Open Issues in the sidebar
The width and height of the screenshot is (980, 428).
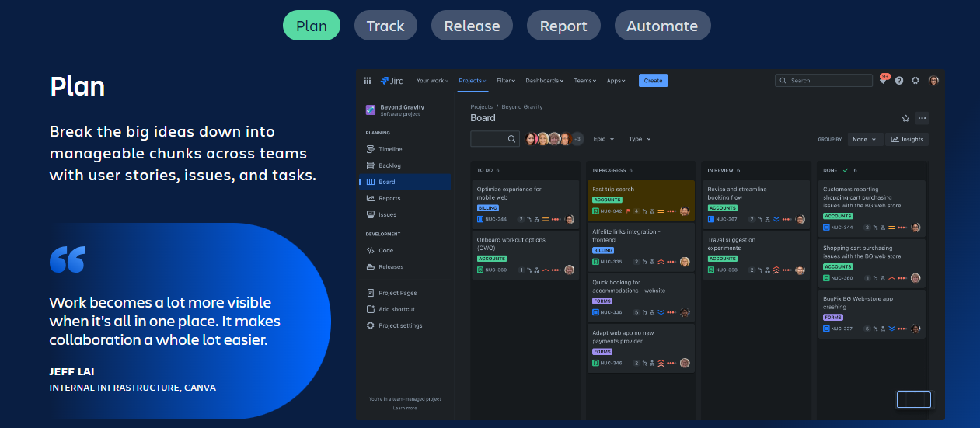[405, 214]
